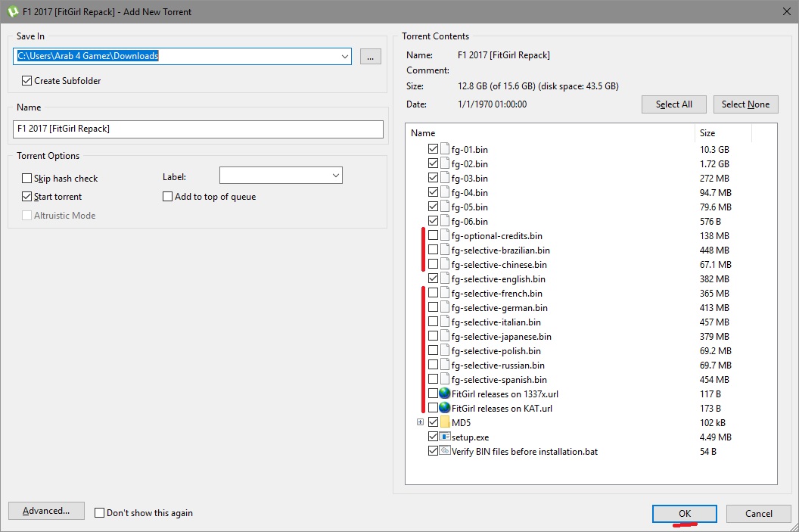Viewport: 799px width, 532px height.
Task: Click the torrent Name input field
Action: pos(197,129)
